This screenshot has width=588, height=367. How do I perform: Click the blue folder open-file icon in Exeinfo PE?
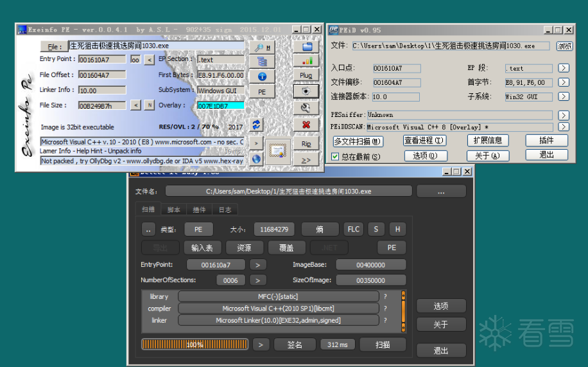[x=306, y=47]
